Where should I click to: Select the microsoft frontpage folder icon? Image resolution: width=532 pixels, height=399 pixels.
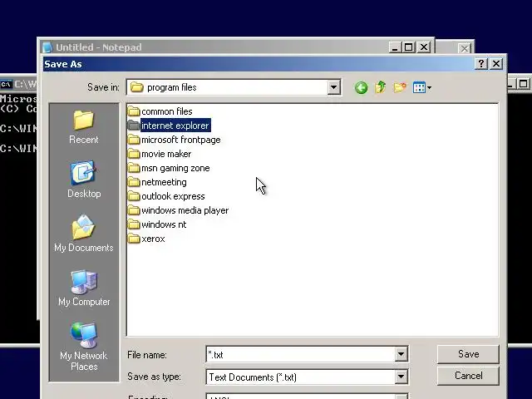134,140
